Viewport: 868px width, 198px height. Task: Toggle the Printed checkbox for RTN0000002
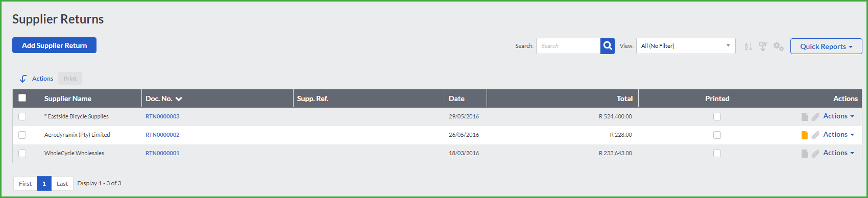point(717,135)
